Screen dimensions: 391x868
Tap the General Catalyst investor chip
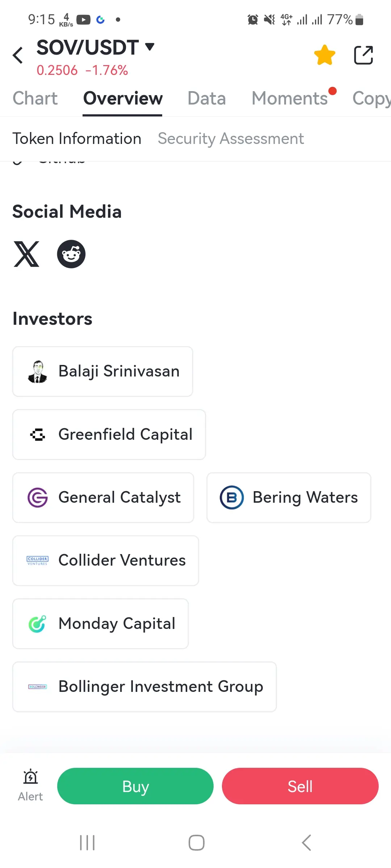(x=103, y=498)
